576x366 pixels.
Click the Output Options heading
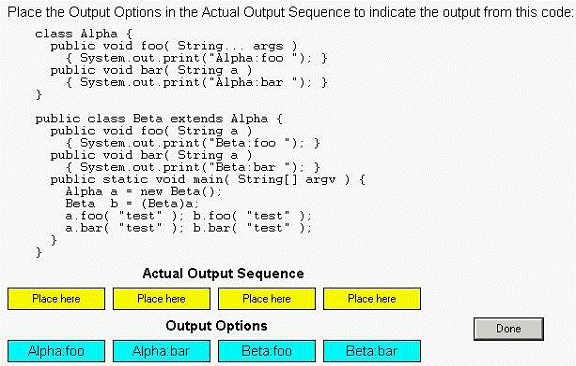tap(216, 326)
